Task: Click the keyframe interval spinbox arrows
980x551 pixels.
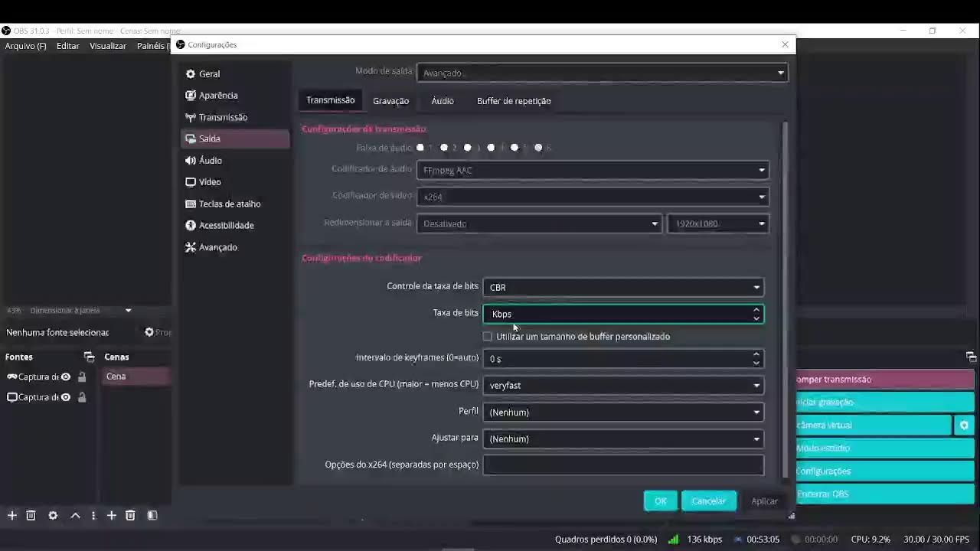Action: pos(756,358)
